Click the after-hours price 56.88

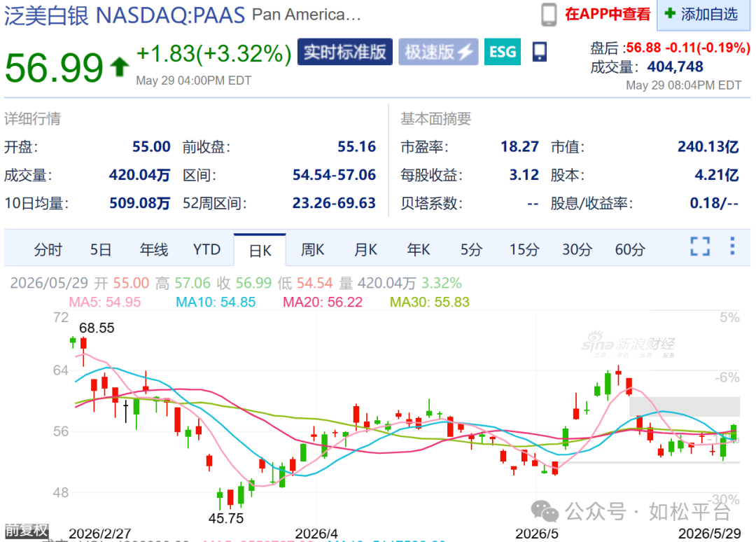click(x=643, y=48)
